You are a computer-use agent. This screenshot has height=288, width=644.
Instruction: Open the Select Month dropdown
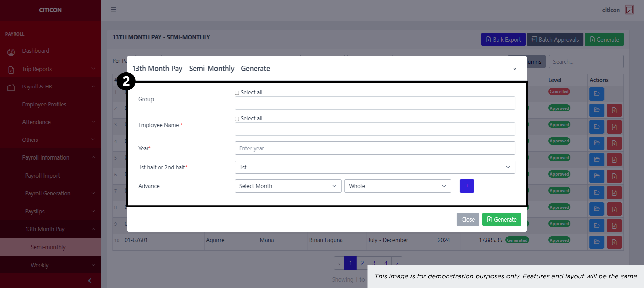288,186
